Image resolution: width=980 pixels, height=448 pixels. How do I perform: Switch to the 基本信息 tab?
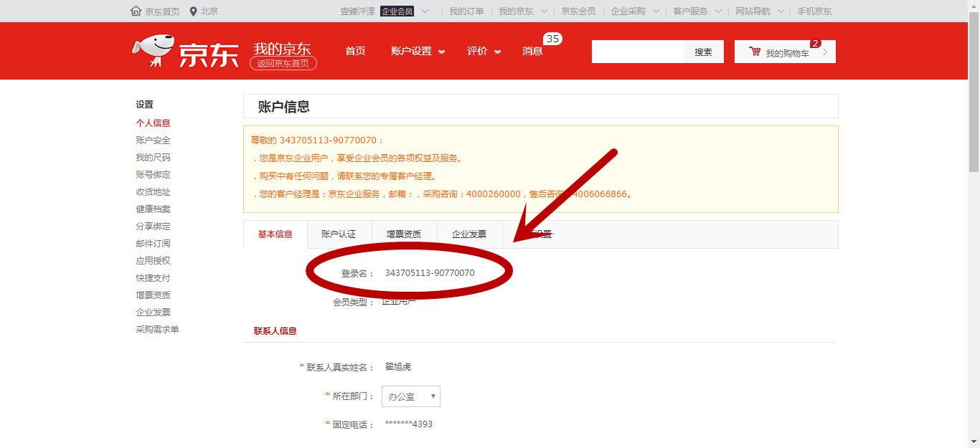pyautogui.click(x=275, y=234)
